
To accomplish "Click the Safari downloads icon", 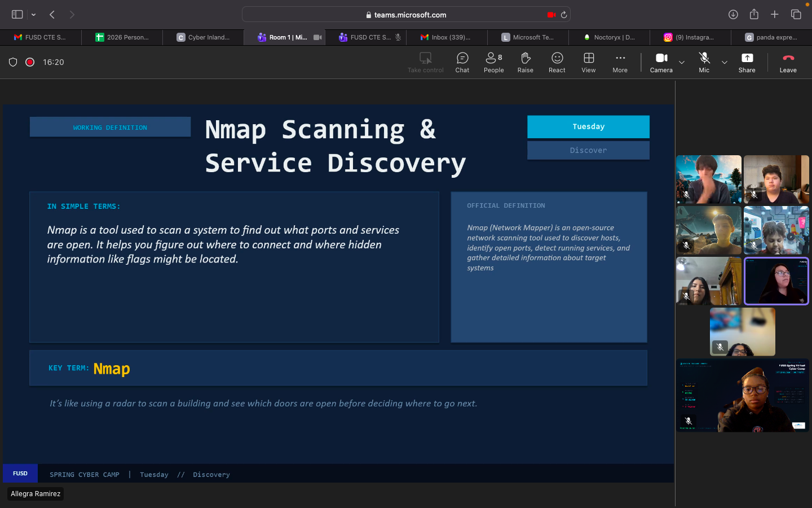I will coord(733,15).
